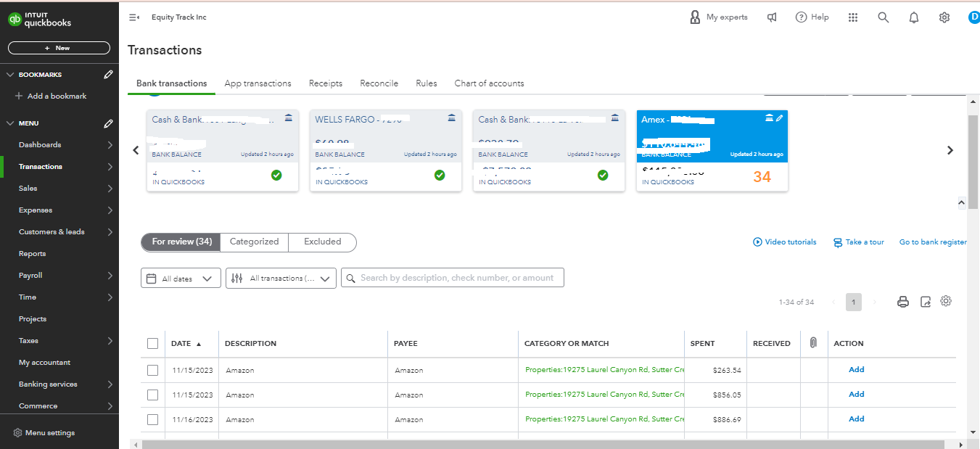Click the Amex card edit pencil
The image size is (980, 449).
coord(780,118)
